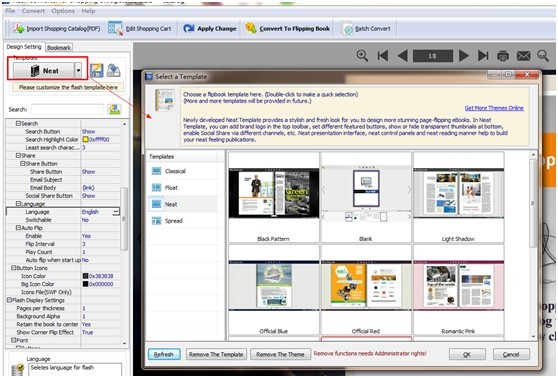Viewport: 558px width, 378px height.
Task: Go to next page arrow in preview
Action: click(463, 56)
